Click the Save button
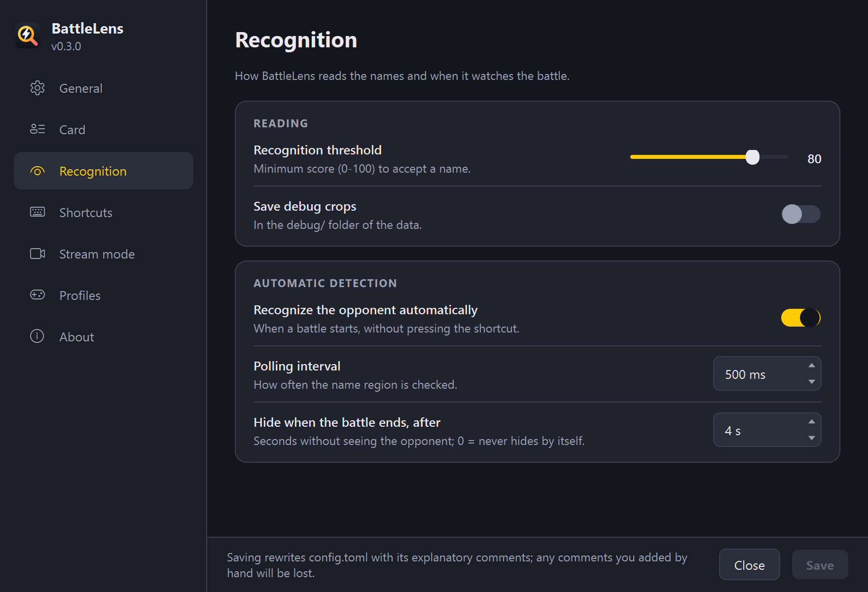Viewport: 868px width, 592px height. coord(820,565)
